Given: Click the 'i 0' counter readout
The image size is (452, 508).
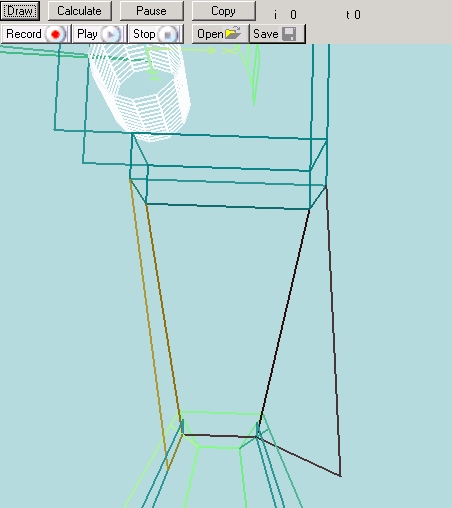Looking at the screenshot, I should [x=285, y=15].
